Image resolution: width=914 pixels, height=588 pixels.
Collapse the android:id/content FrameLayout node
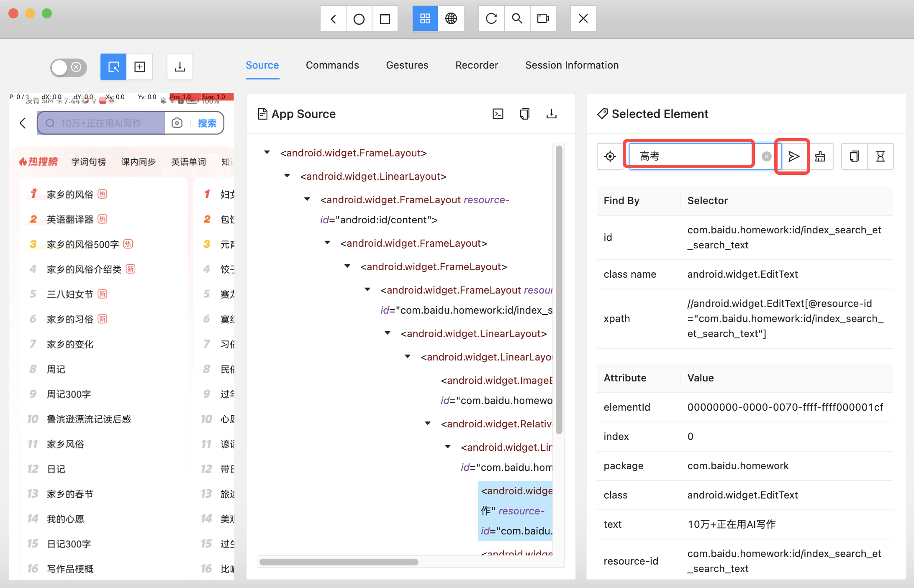[x=307, y=199]
